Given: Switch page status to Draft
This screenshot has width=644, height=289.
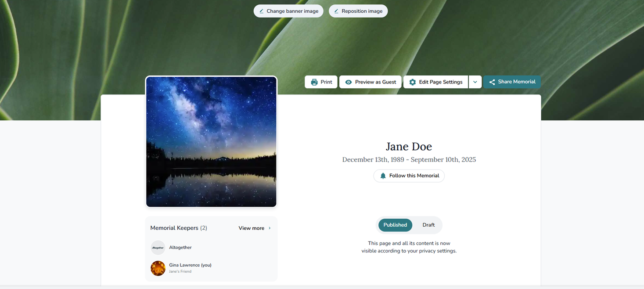Looking at the screenshot, I should pyautogui.click(x=428, y=225).
